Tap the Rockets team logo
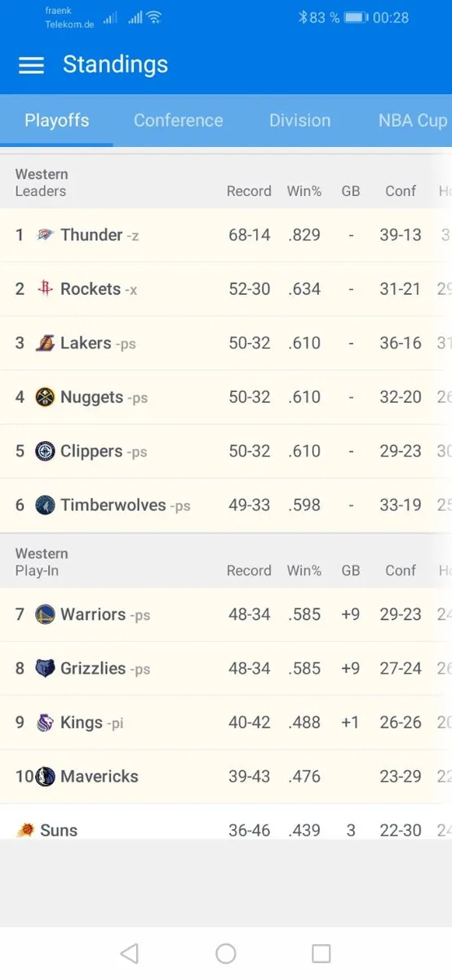 (x=45, y=289)
